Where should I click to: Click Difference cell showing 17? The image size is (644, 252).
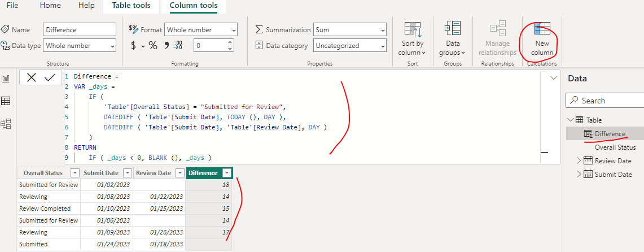[x=209, y=232]
